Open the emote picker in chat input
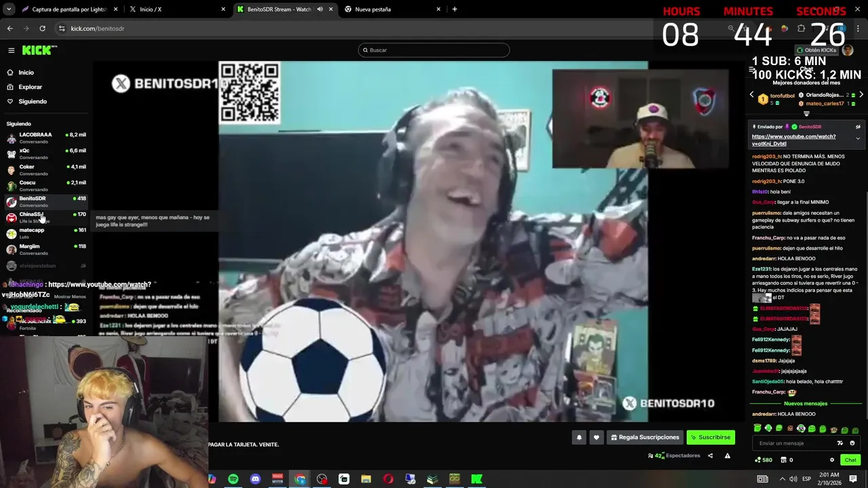Image resolution: width=868 pixels, height=488 pixels. (x=852, y=443)
